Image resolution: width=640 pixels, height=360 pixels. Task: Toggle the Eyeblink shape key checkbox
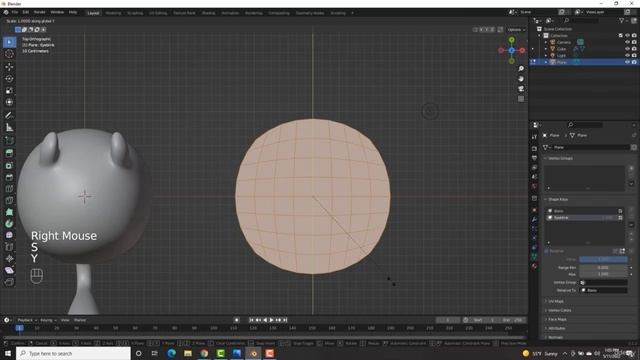coord(620,218)
